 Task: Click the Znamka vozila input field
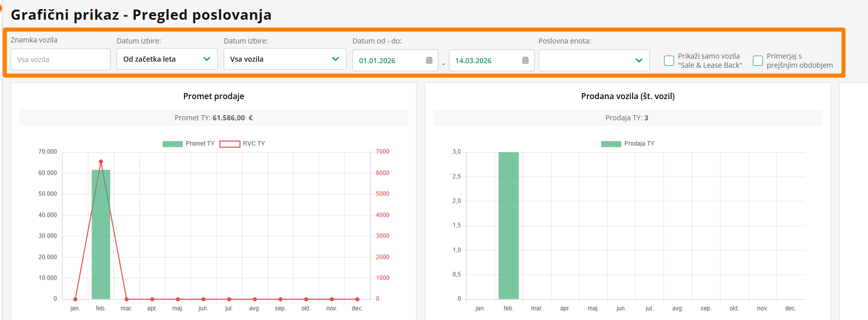[x=60, y=60]
